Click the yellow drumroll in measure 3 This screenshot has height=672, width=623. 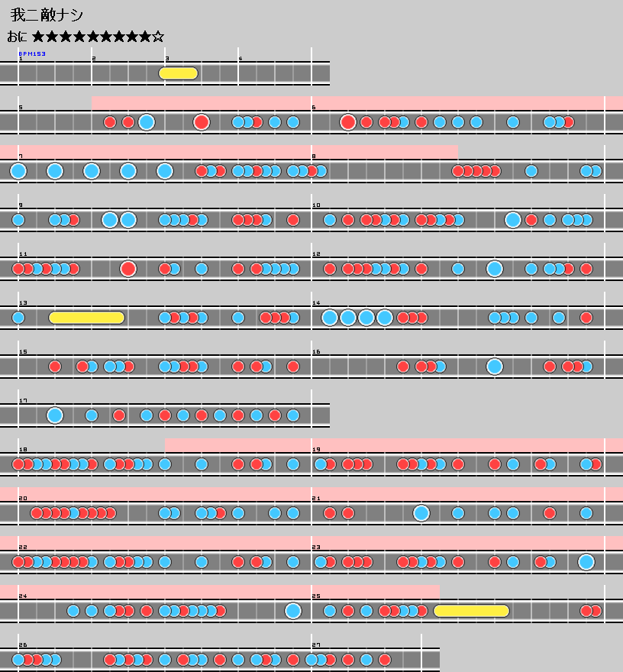point(178,73)
